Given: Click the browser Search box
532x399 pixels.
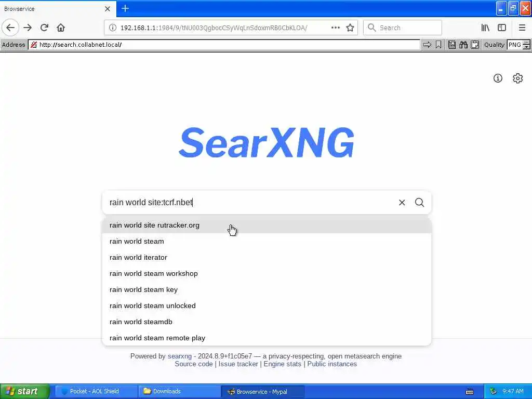Looking at the screenshot, I should tap(403, 28).
